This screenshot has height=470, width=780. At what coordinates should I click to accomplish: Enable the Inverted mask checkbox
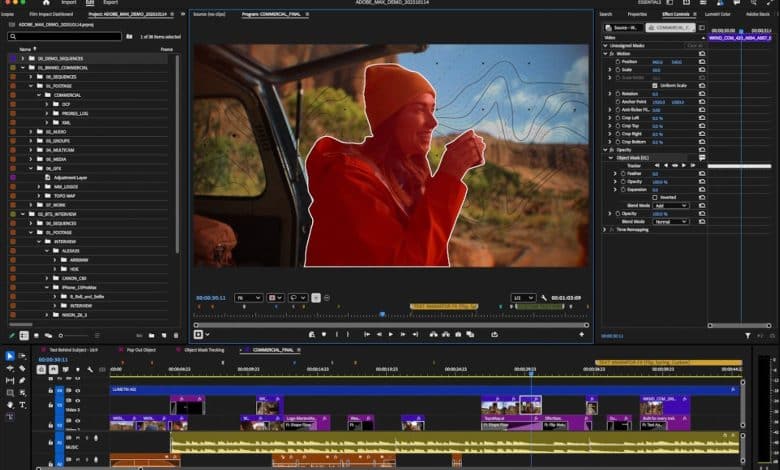click(655, 196)
